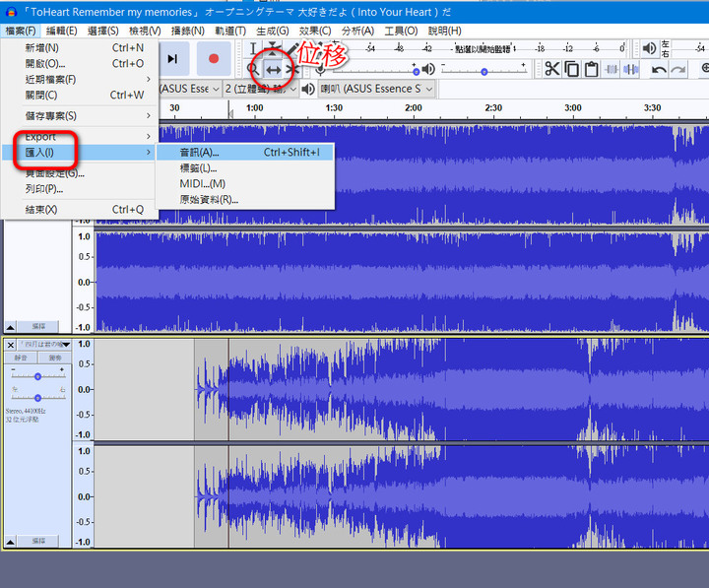Click the Audacity app icon in the title bar
The width and height of the screenshot is (709, 588).
[11, 12]
